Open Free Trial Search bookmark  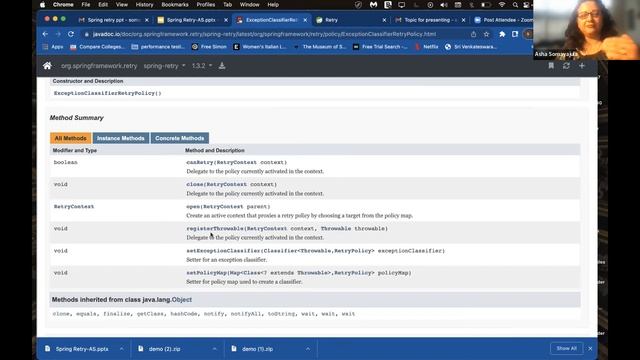click(380, 47)
